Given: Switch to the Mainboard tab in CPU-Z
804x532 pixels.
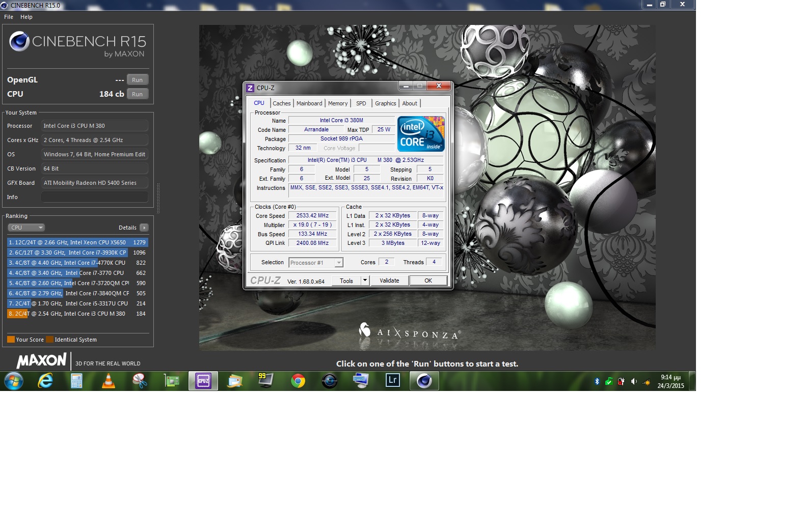Looking at the screenshot, I should click(x=309, y=103).
